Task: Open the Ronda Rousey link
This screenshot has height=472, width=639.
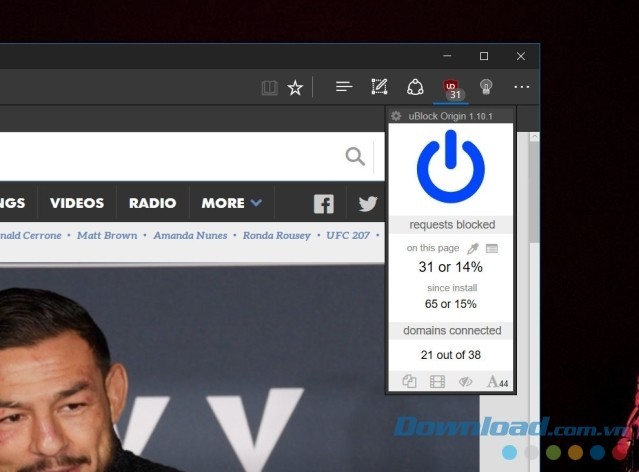Action: coord(277,236)
